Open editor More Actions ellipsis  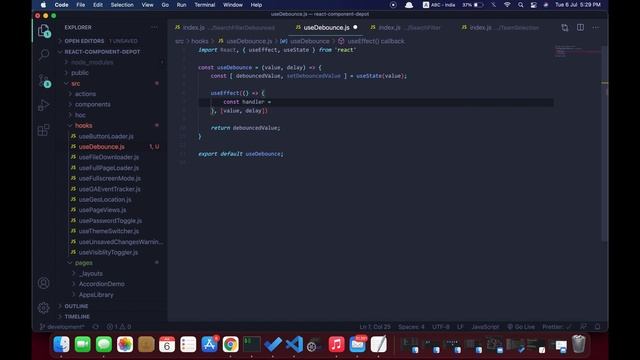pyautogui.click(x=596, y=28)
